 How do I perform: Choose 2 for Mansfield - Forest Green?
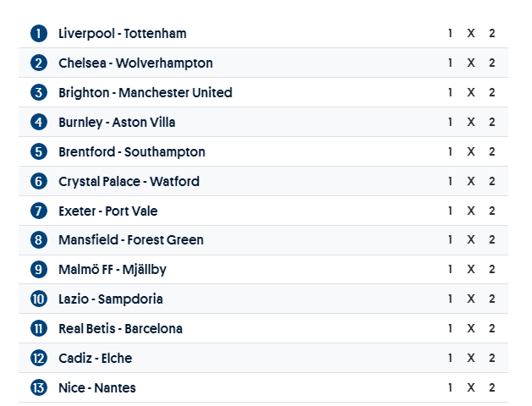[492, 240]
